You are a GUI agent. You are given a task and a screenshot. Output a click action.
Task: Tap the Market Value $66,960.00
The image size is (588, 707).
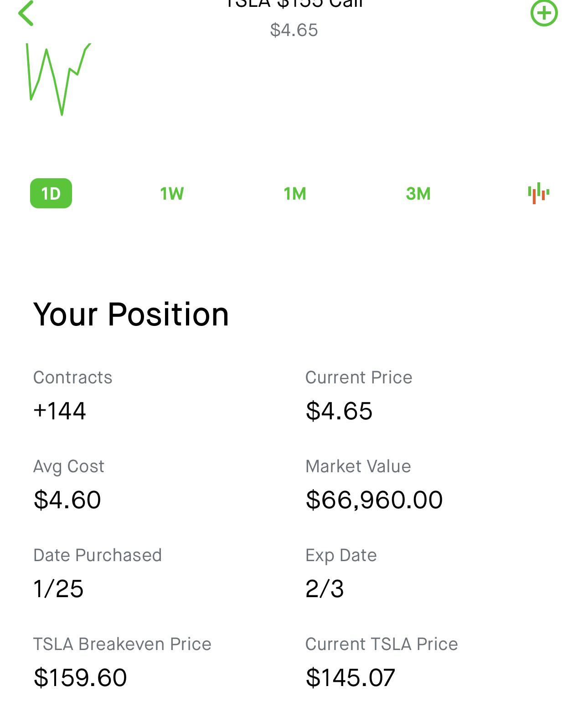click(x=374, y=500)
